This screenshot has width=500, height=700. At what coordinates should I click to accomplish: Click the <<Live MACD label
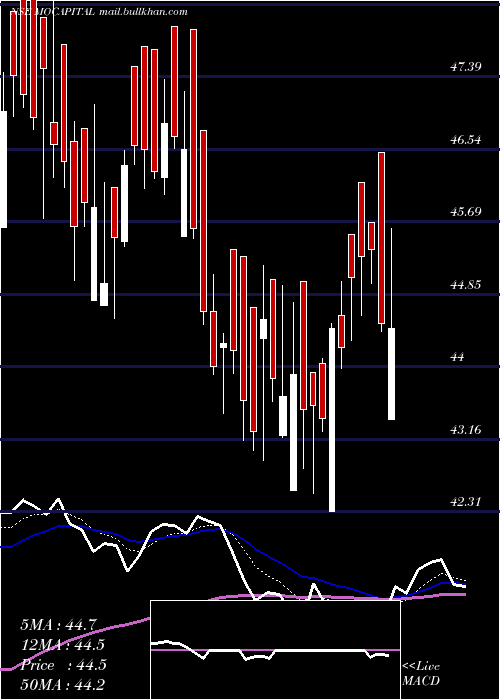click(421, 674)
